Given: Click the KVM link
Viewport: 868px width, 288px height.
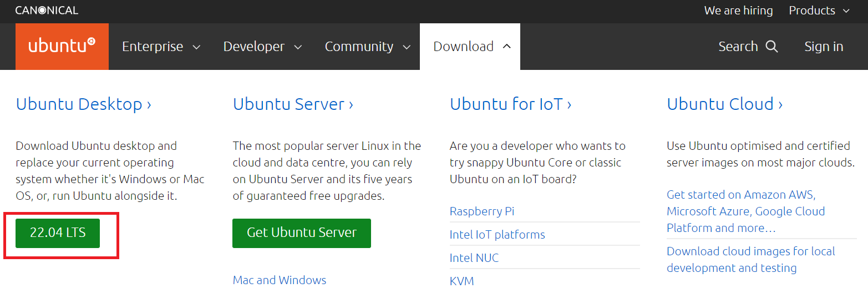Looking at the screenshot, I should [x=462, y=281].
